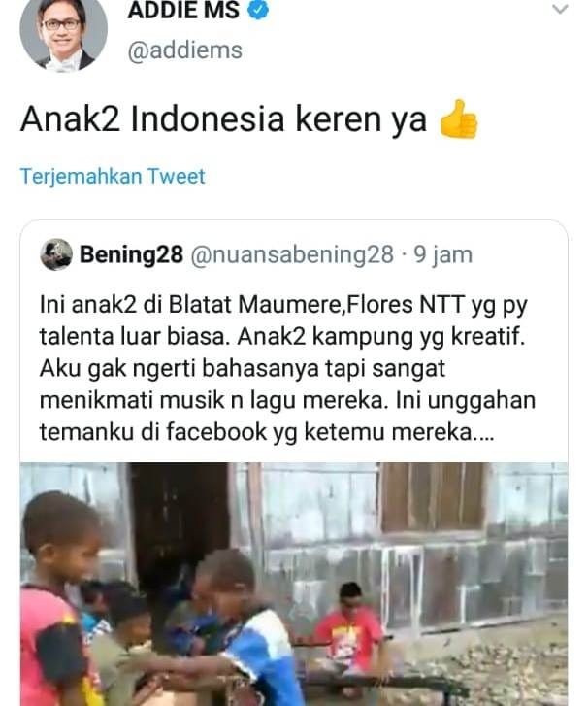
Task: Click the blue verified badge
Action: click(259, 10)
